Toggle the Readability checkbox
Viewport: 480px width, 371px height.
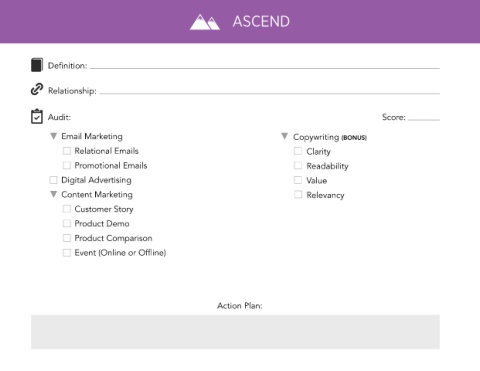[298, 166]
